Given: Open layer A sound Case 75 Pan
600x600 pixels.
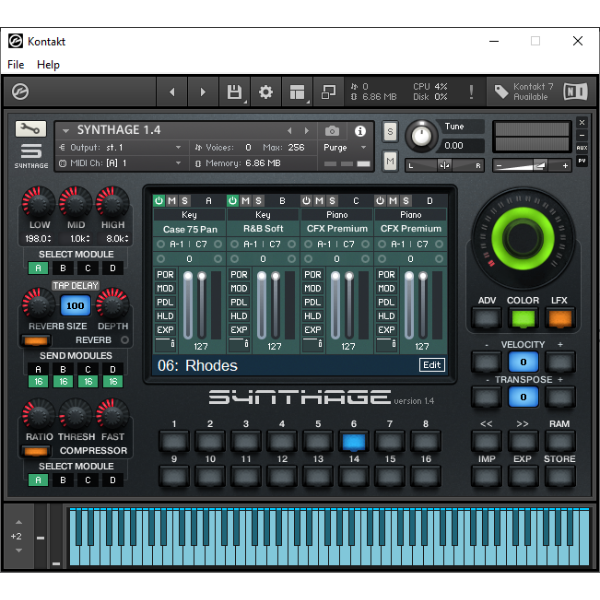Looking at the screenshot, I should point(190,229).
